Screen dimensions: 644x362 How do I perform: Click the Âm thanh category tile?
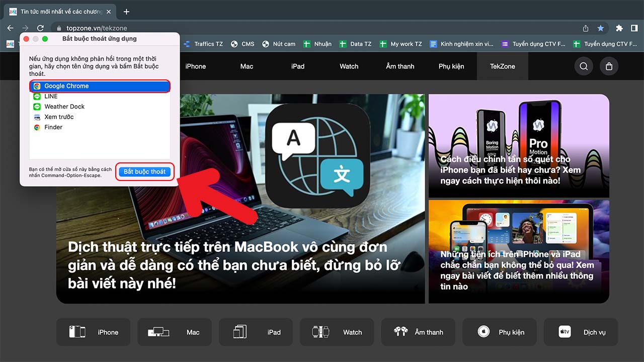pos(419,332)
